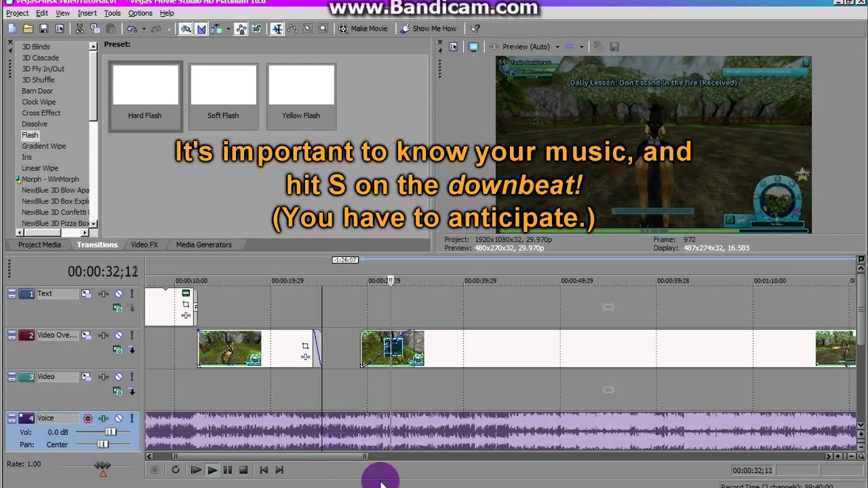Select the Morph - WinMorph transition
The height and width of the screenshot is (488, 868).
(50, 179)
